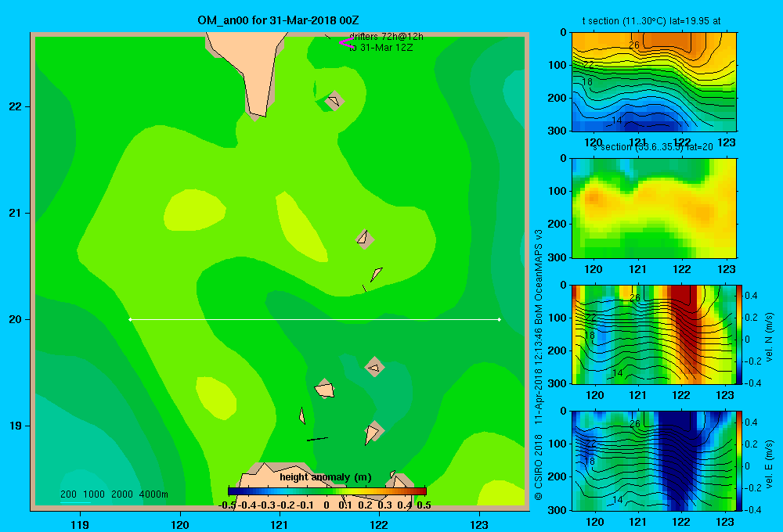The image size is (783, 532).
Task: Click longitude label 122 on main map axis
Action: click(379, 524)
